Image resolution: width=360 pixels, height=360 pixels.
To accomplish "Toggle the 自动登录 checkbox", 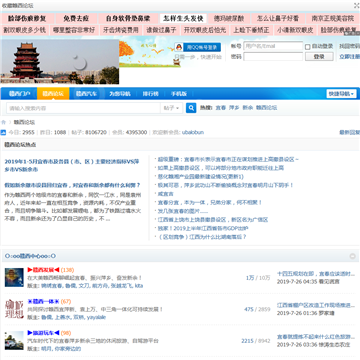I will (308, 47).
